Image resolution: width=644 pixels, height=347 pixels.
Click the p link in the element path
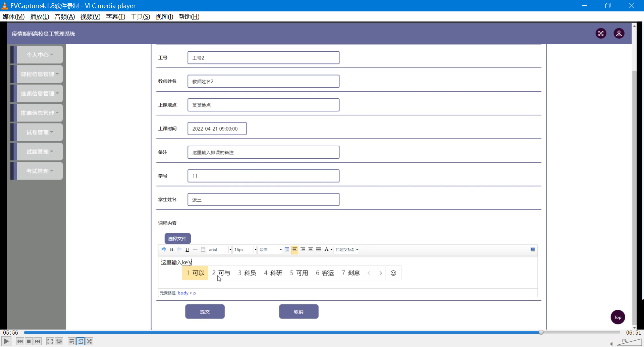pyautogui.click(x=195, y=293)
